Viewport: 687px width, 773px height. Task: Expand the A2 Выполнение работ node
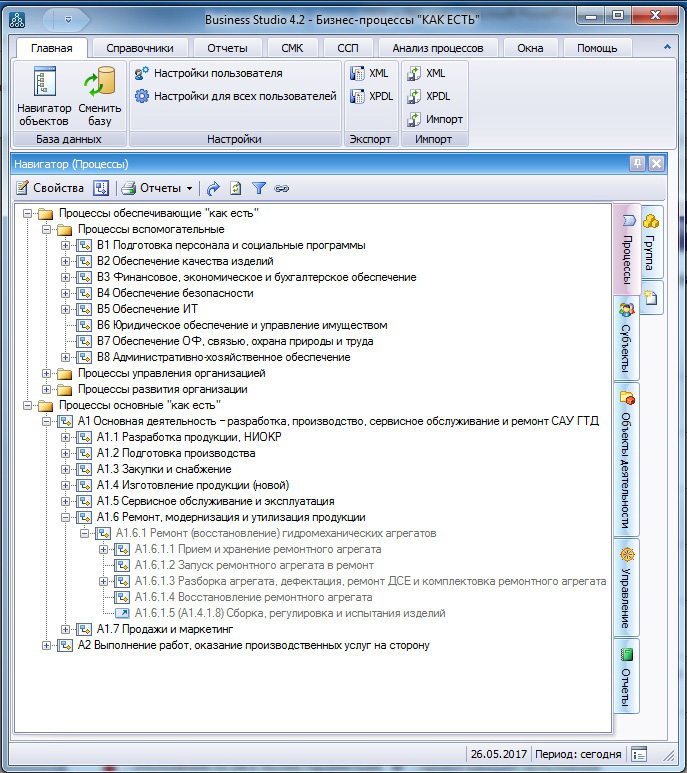pyautogui.click(x=46, y=645)
